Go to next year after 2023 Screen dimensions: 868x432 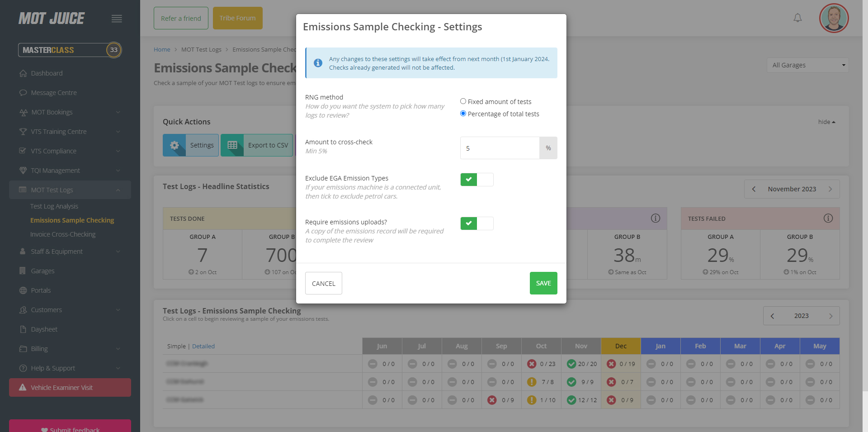point(830,316)
